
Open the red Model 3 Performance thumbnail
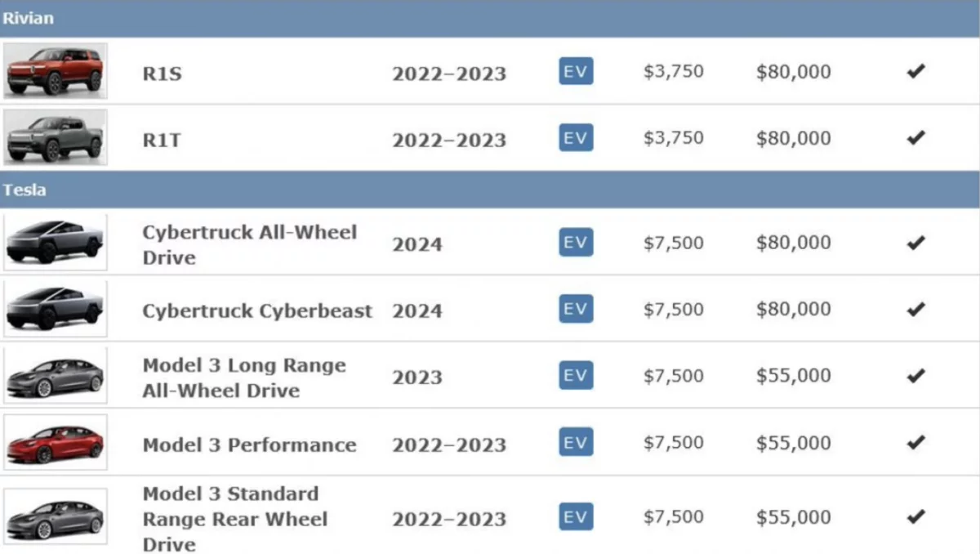click(55, 442)
